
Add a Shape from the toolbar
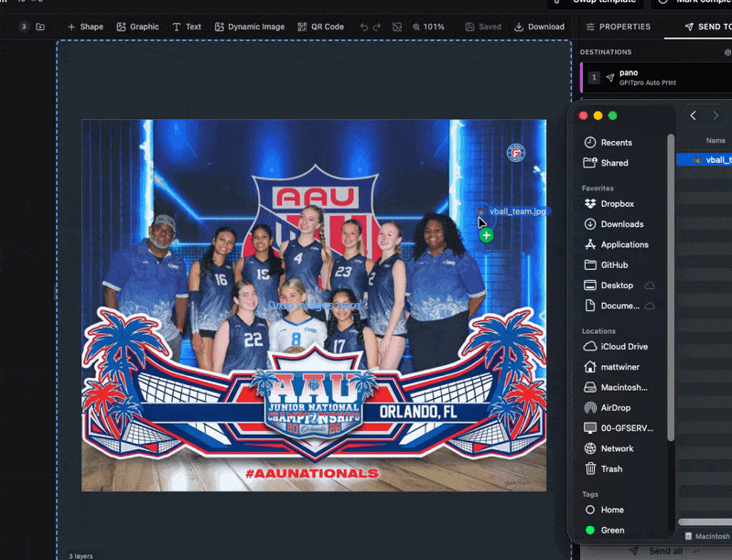tap(85, 27)
